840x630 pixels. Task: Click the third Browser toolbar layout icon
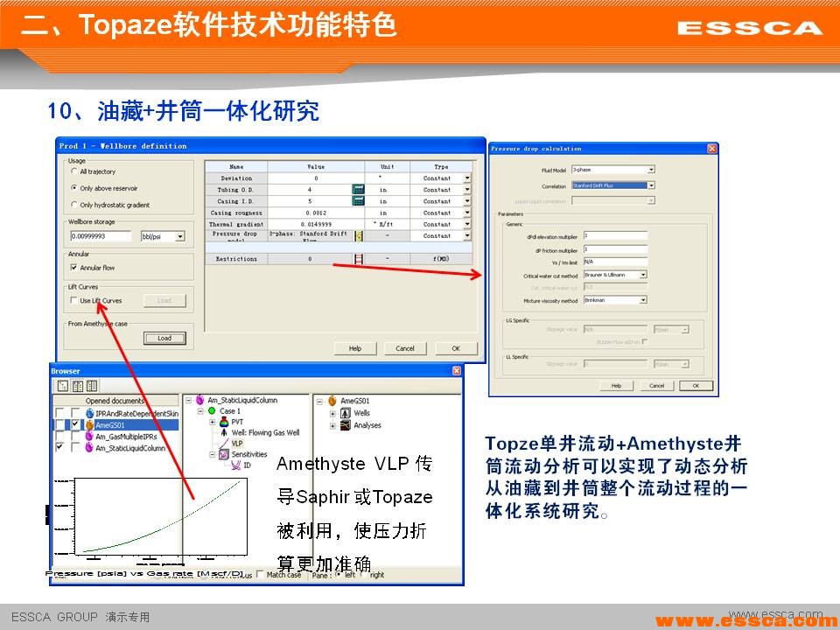(x=91, y=386)
